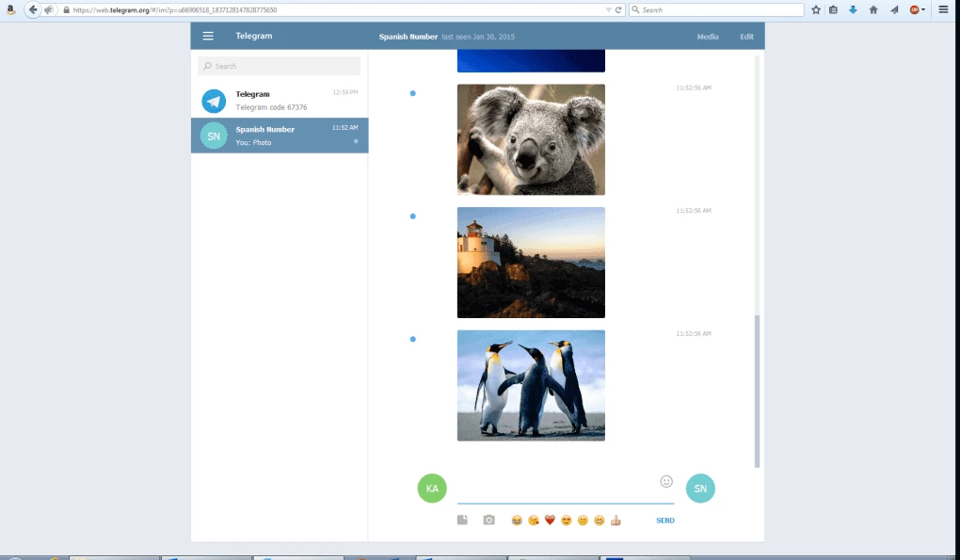Insert the tears of joy emoji
The width and height of the screenshot is (960, 560).
click(517, 520)
